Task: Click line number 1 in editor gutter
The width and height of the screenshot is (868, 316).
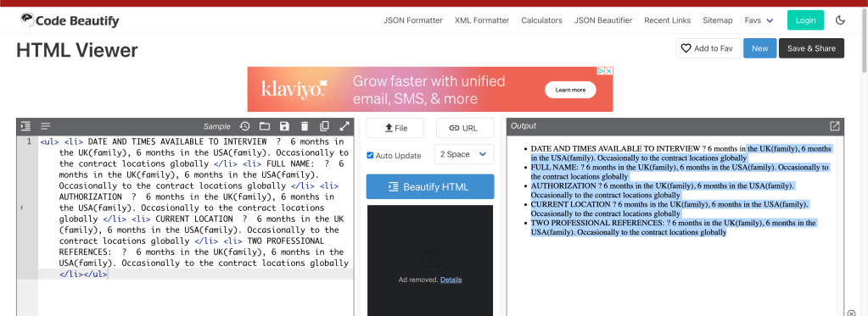Action: tap(29, 141)
